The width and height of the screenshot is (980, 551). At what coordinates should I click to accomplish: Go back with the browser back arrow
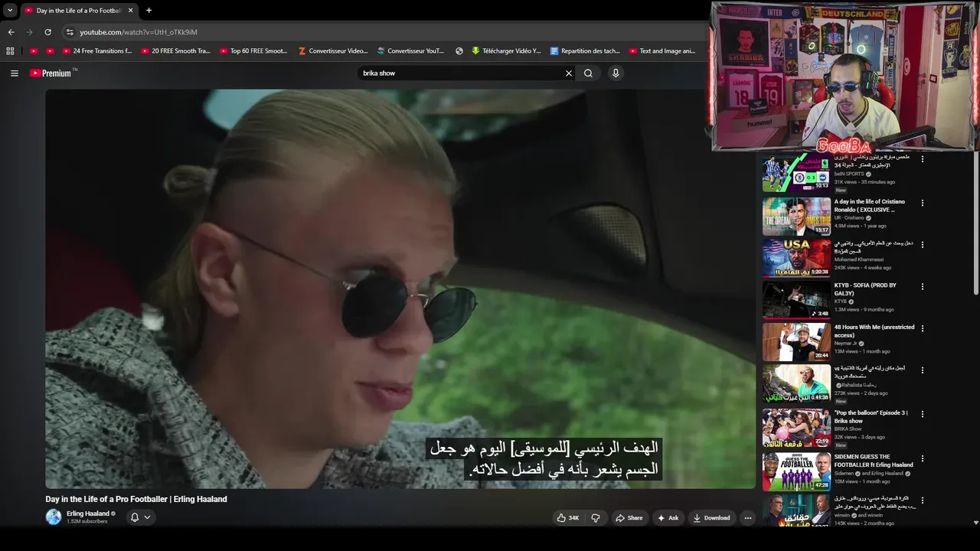(x=11, y=32)
